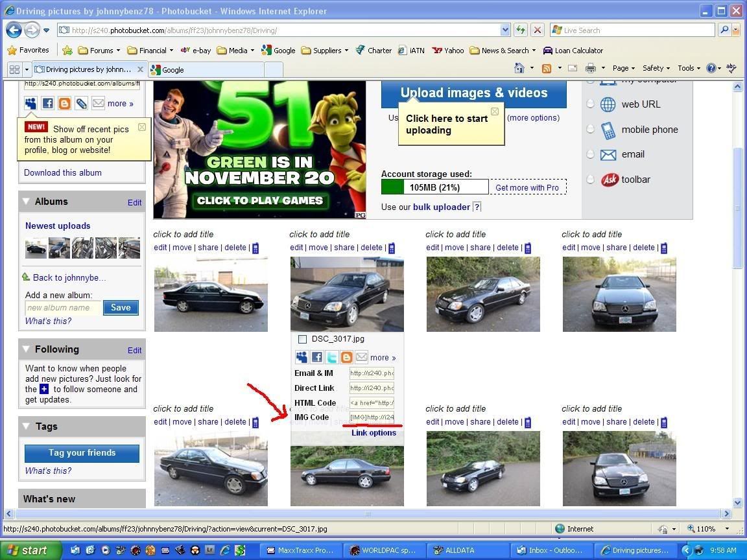
Task: Click the blue plus follow icon
Action: [x=44, y=389]
